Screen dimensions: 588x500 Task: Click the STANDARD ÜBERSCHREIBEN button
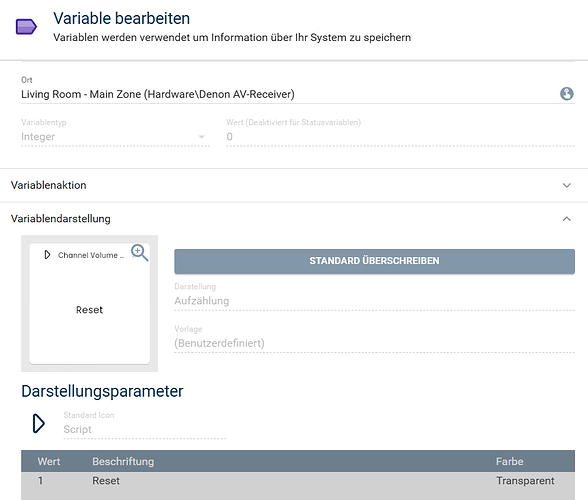[x=374, y=261]
